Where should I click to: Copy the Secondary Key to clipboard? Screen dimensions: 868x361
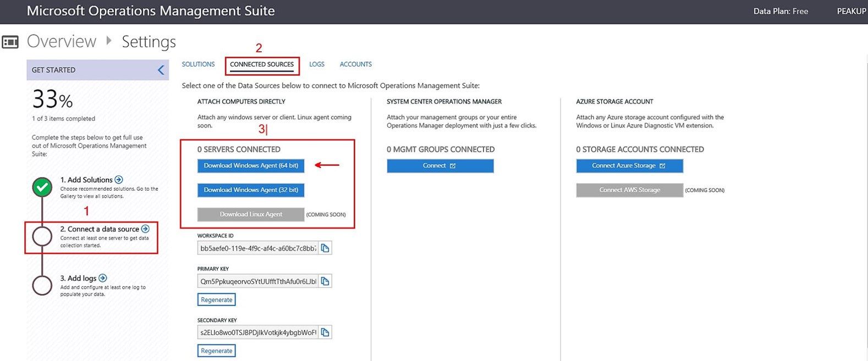325,332
